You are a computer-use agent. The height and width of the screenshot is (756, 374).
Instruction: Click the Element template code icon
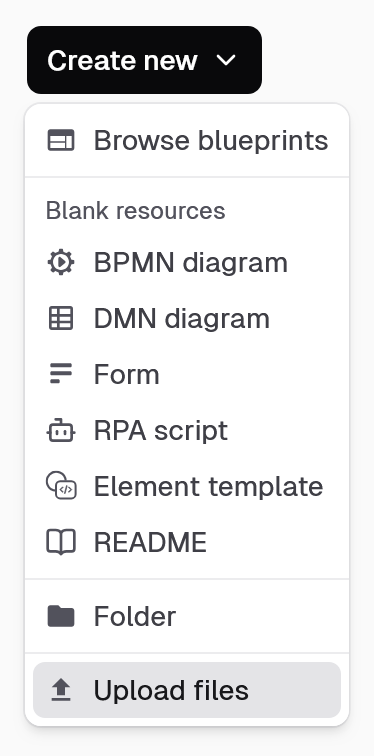61,486
